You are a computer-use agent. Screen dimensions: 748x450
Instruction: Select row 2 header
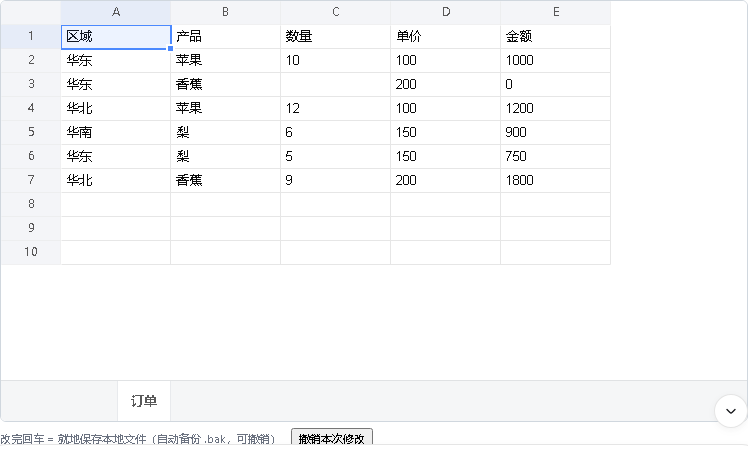(x=31, y=60)
